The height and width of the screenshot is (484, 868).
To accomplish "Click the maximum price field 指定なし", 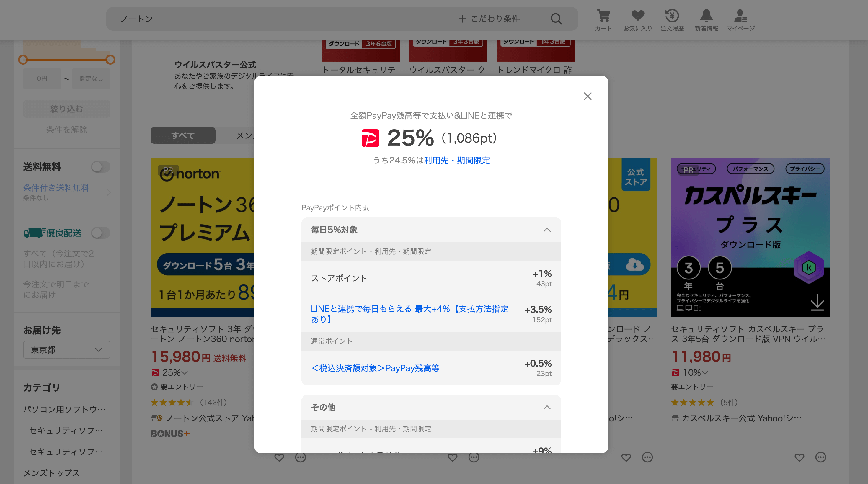I will (x=91, y=79).
